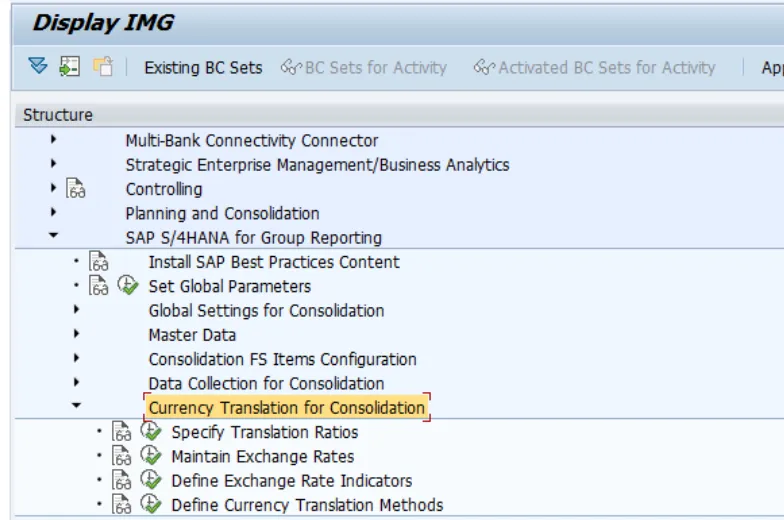The image size is (784, 520).
Task: Click the second toolbar icon beside Expand All
Action: 69,67
